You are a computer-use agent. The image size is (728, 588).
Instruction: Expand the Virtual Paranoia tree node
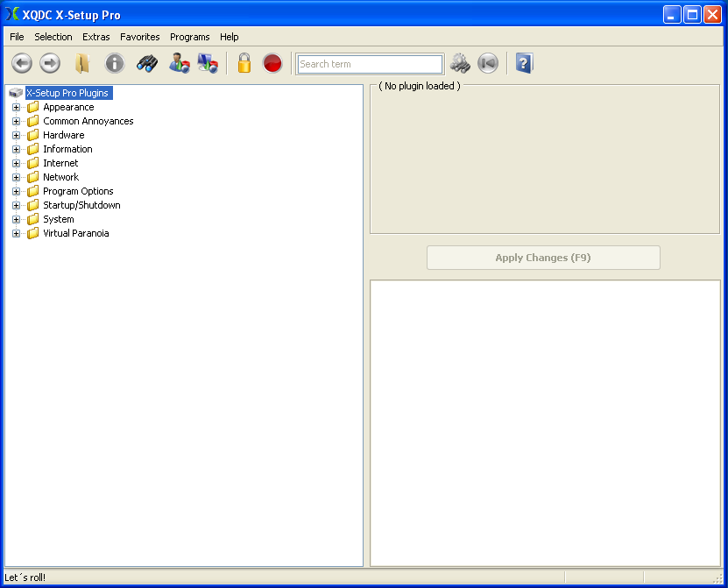pos(17,233)
